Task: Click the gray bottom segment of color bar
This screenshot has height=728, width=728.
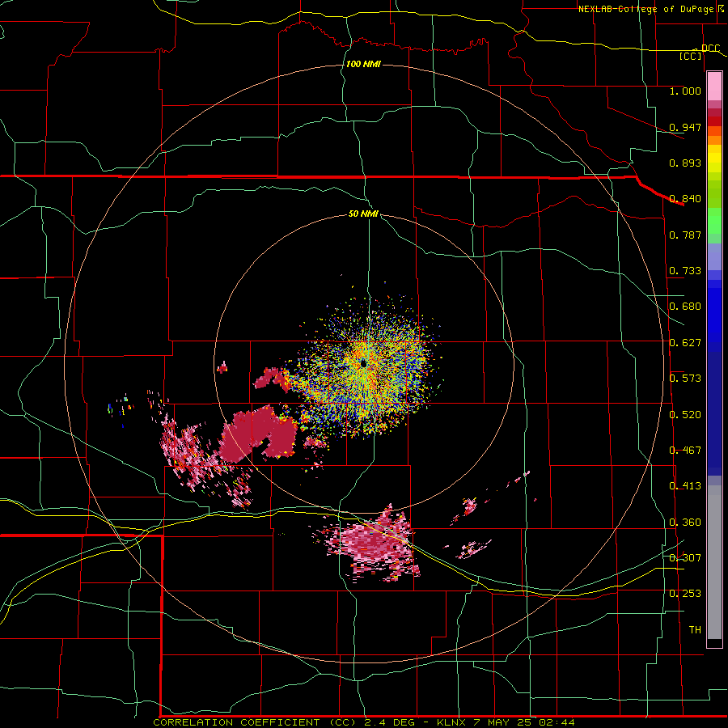Action: click(x=714, y=562)
